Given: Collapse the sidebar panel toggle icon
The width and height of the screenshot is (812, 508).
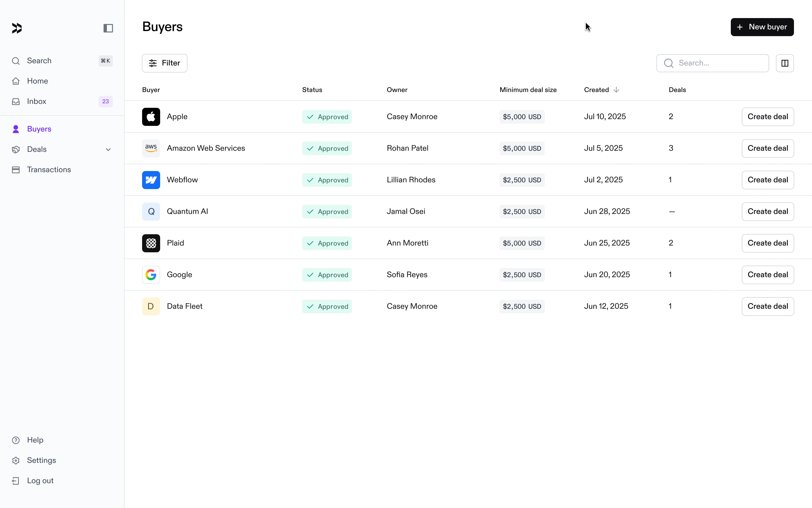Looking at the screenshot, I should (108, 28).
